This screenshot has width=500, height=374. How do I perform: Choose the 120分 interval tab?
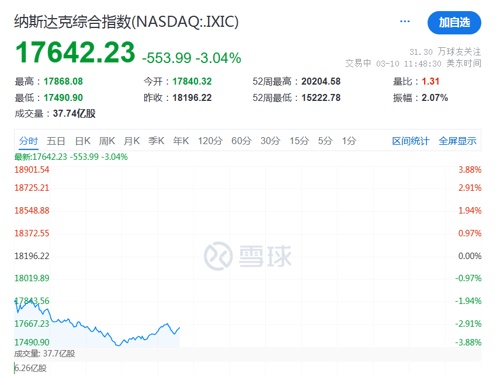(210, 141)
